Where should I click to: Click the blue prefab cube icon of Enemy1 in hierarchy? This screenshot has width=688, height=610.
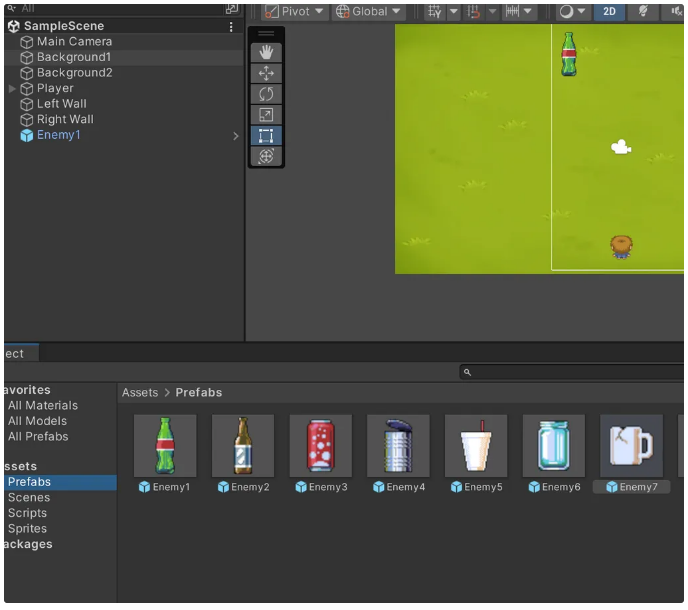26,136
